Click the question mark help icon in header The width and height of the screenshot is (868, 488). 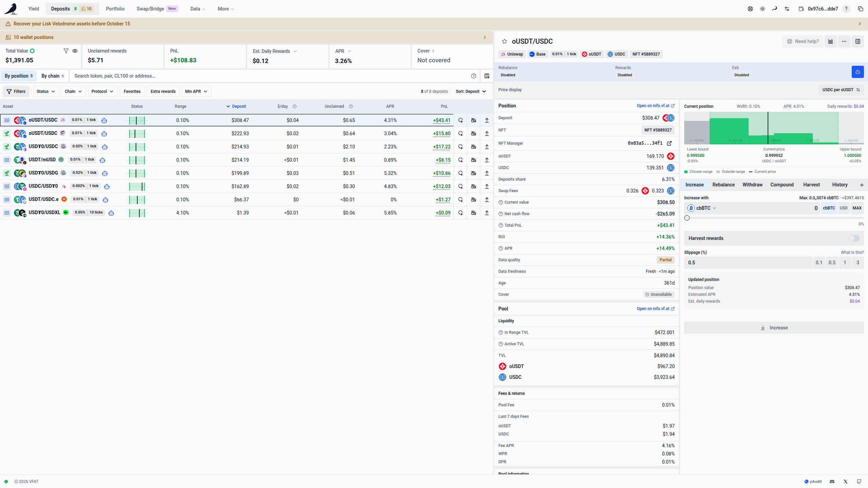click(x=846, y=9)
